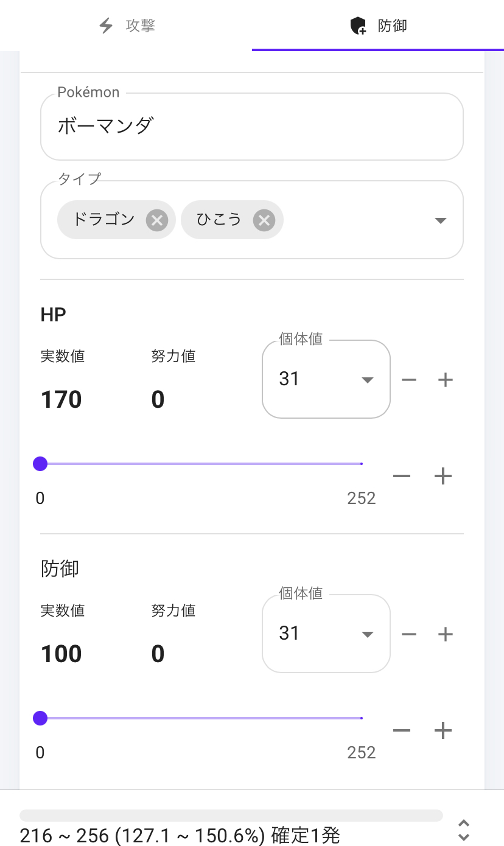Decrease 防御 effort value with minus icon

[x=402, y=730]
